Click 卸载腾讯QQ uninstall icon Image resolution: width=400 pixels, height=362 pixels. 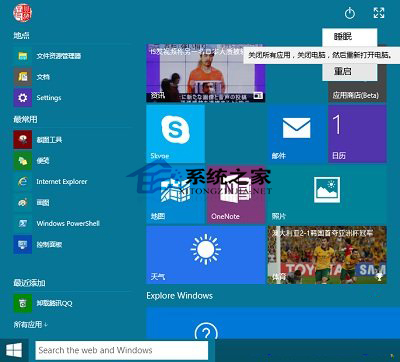pos(23,303)
